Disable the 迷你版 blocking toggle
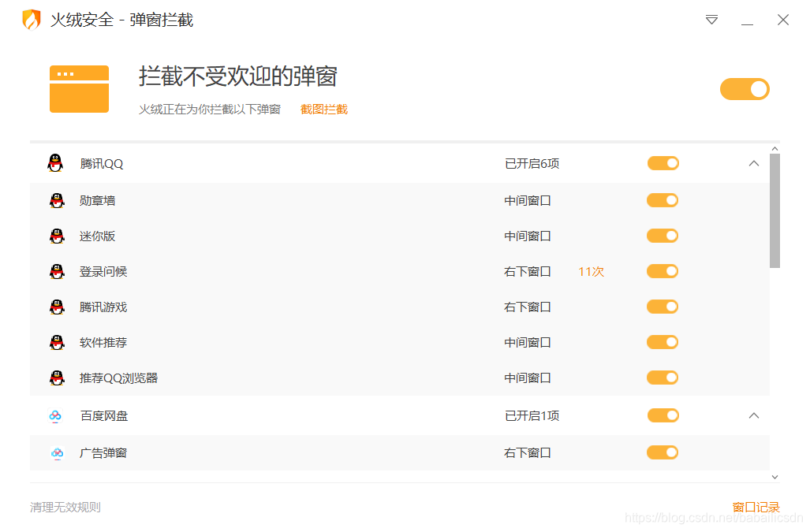 [663, 236]
